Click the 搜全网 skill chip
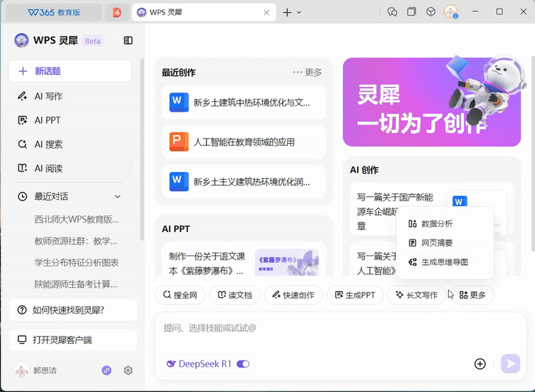Viewport: 535px width, 392px height. coord(180,295)
